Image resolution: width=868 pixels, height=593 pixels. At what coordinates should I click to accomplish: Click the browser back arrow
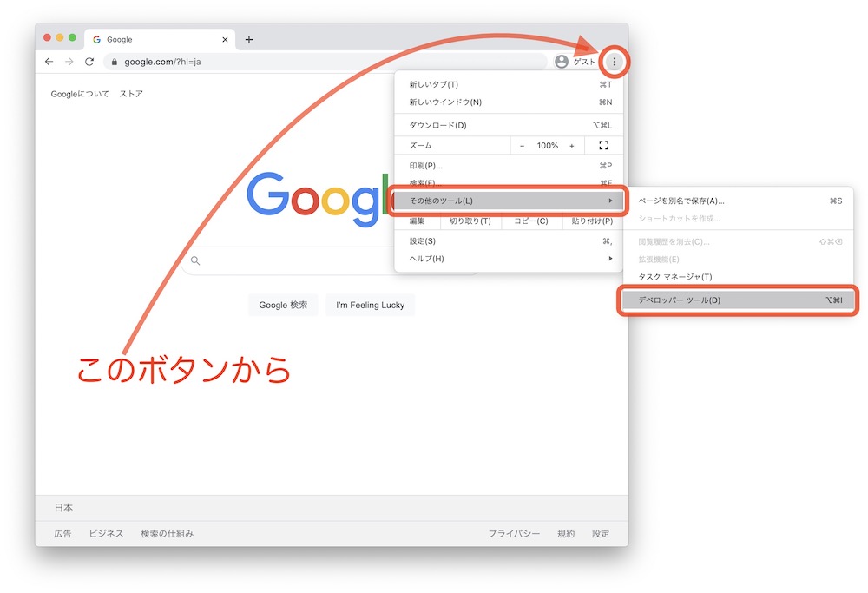(x=49, y=62)
